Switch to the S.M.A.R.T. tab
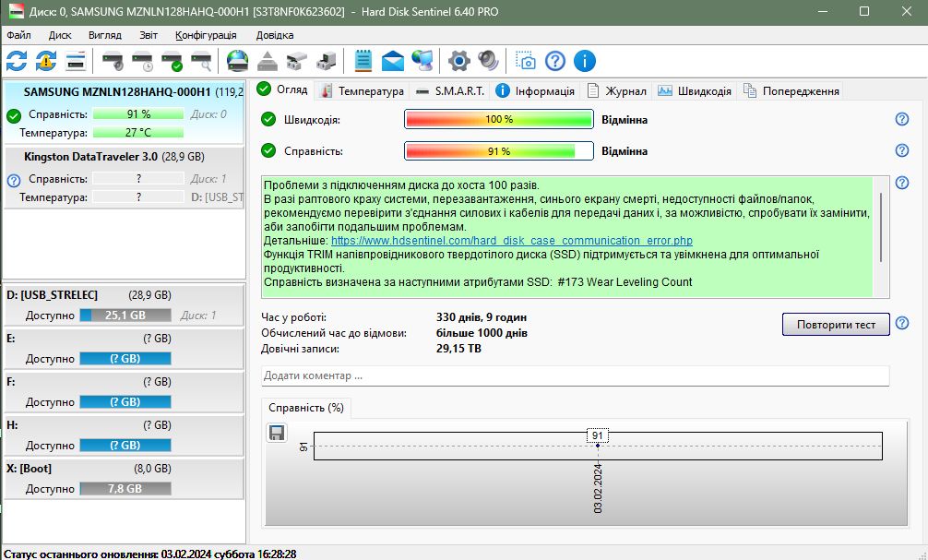Viewport: 928px width, 560px height. 450,91
